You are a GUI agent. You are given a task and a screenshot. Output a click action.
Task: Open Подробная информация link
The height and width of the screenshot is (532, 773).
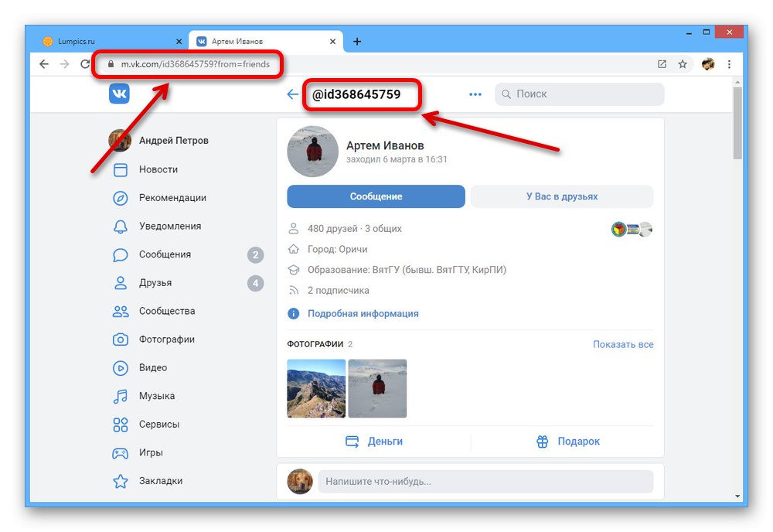coord(363,314)
